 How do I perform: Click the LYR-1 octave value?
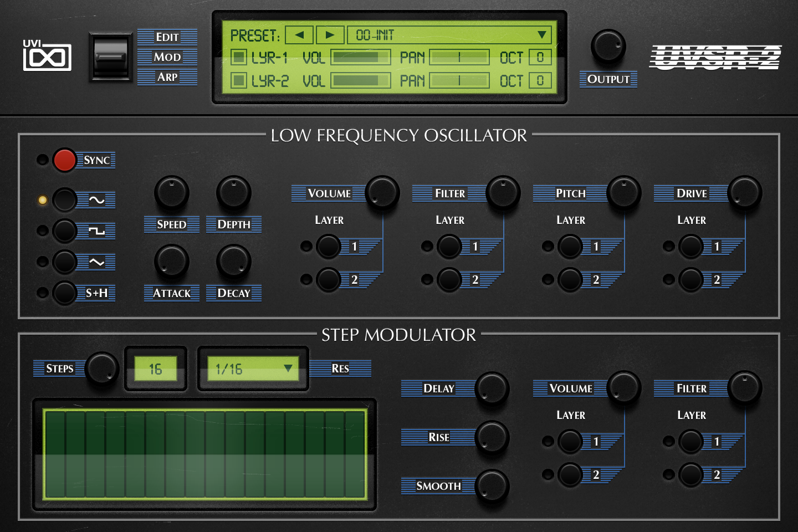(x=540, y=57)
